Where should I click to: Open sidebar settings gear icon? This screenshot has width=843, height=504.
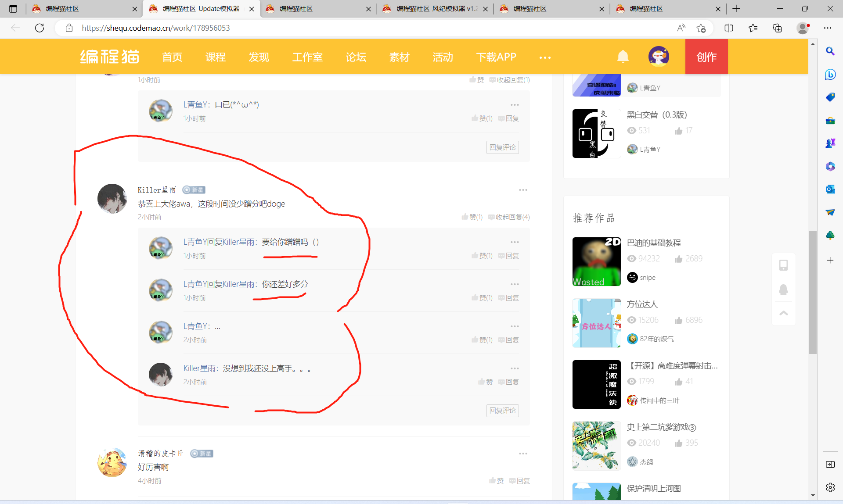pos(830,487)
